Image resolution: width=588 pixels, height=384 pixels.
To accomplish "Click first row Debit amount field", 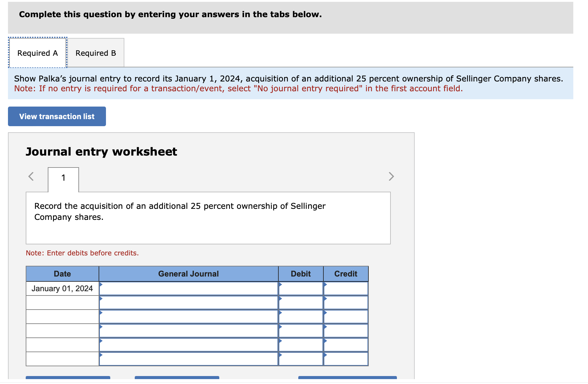I will [301, 289].
